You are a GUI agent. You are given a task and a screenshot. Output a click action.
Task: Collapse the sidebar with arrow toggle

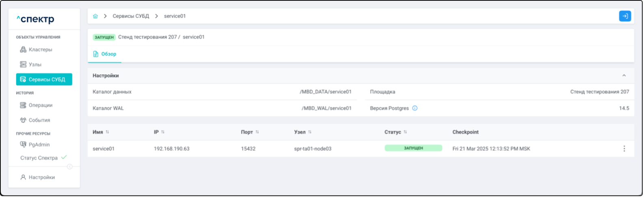pyautogui.click(x=69, y=167)
